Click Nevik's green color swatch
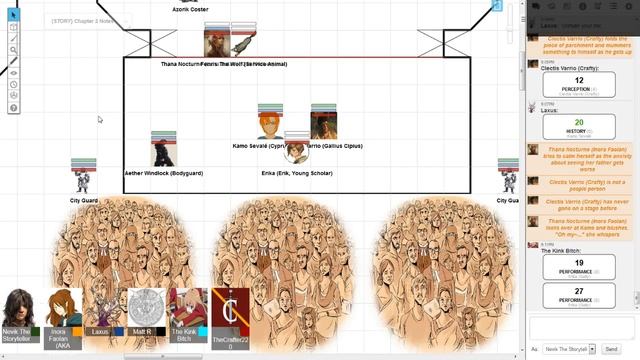Viewport: 640px width, 360px height. 36,331
